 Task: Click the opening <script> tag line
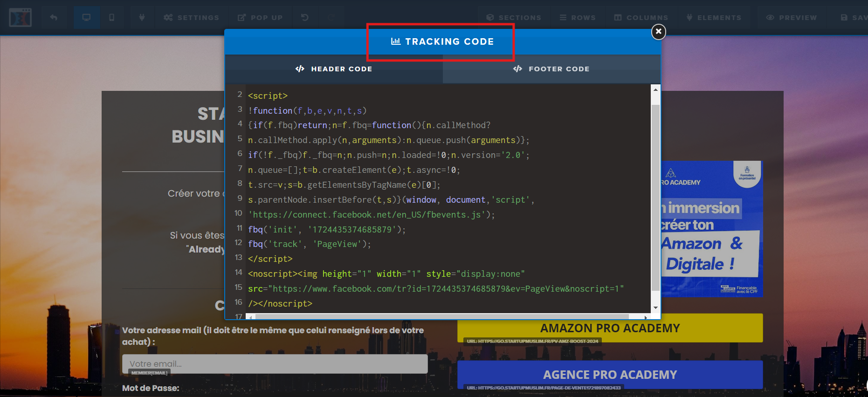[268, 96]
